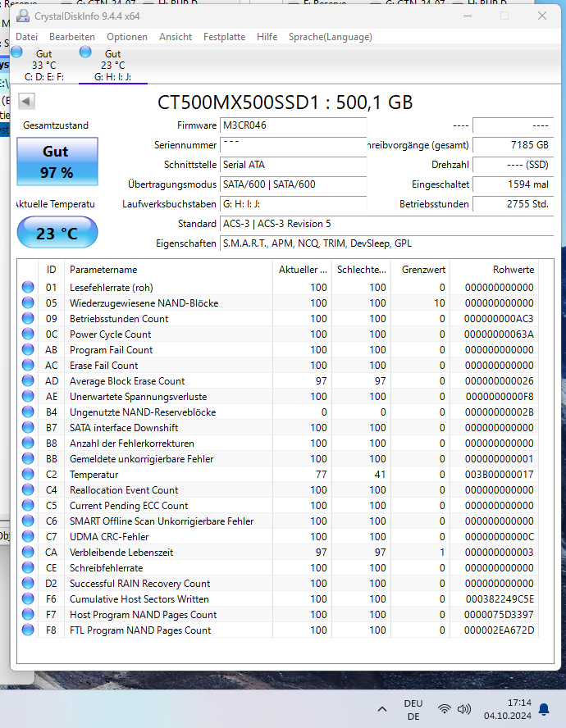Click status orb for Schreibfehlerrate row
The image size is (566, 728).
coord(28,567)
